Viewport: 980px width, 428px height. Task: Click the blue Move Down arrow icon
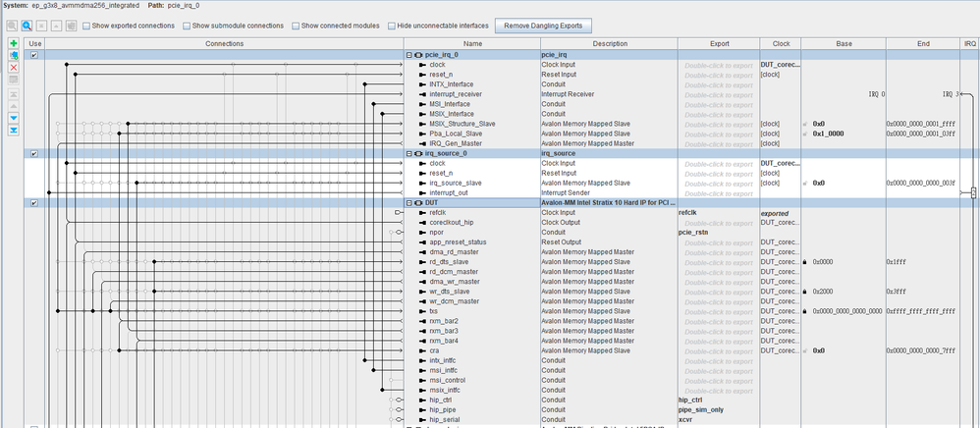tap(13, 118)
